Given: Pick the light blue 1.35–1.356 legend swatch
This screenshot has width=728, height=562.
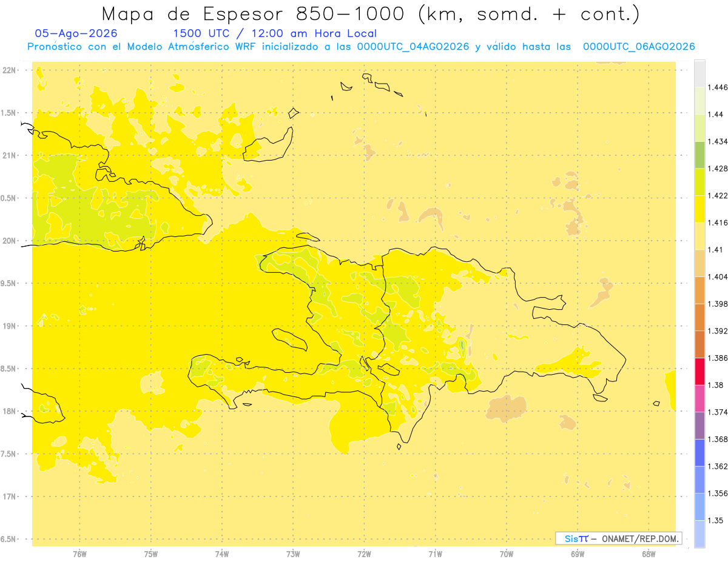Looking at the screenshot, I should point(699,506).
